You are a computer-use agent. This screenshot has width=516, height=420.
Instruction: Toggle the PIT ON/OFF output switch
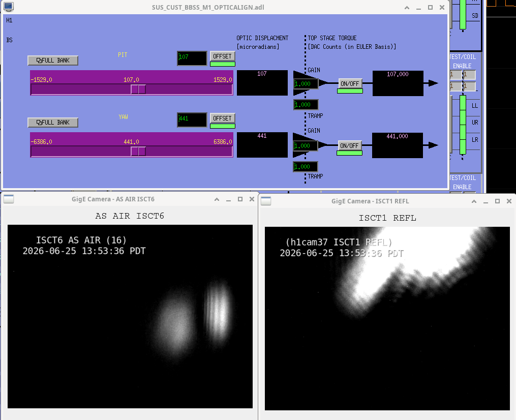click(350, 83)
